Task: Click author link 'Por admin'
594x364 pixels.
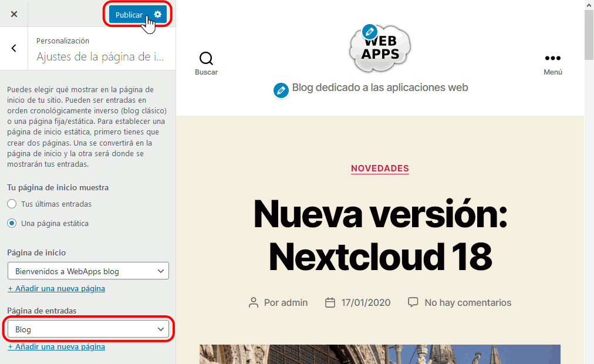Action: click(x=286, y=302)
